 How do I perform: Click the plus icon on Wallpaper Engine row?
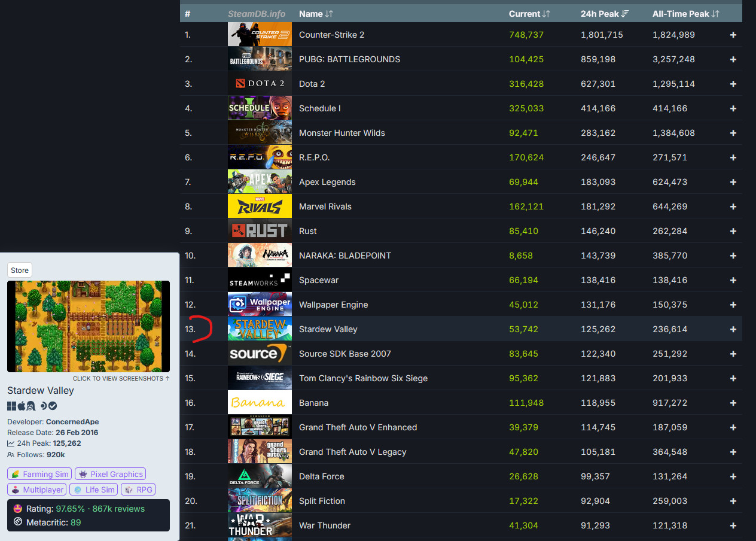tap(733, 305)
